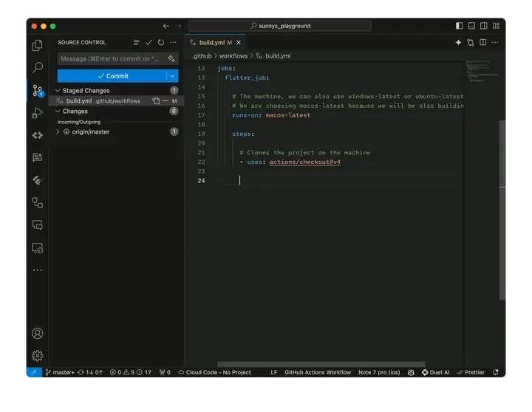Open the Manage gear icon
532x412 pixels.
click(x=38, y=355)
